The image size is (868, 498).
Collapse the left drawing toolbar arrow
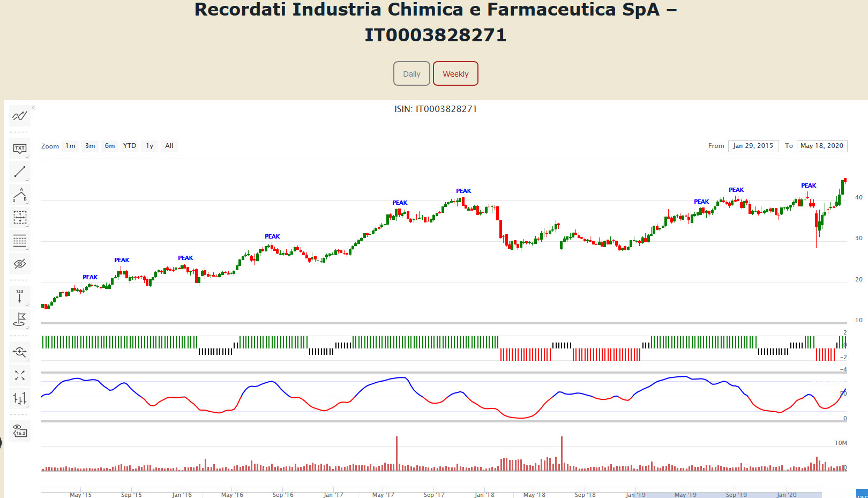pos(33,108)
